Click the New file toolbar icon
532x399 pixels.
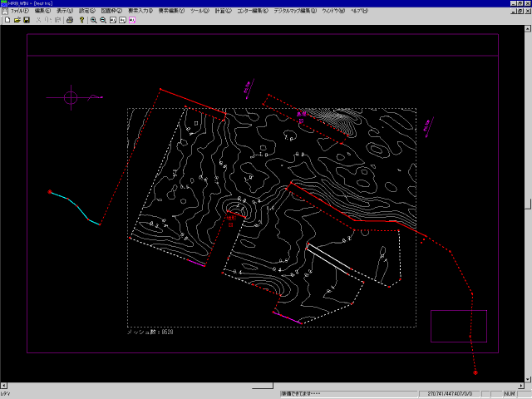point(7,19)
